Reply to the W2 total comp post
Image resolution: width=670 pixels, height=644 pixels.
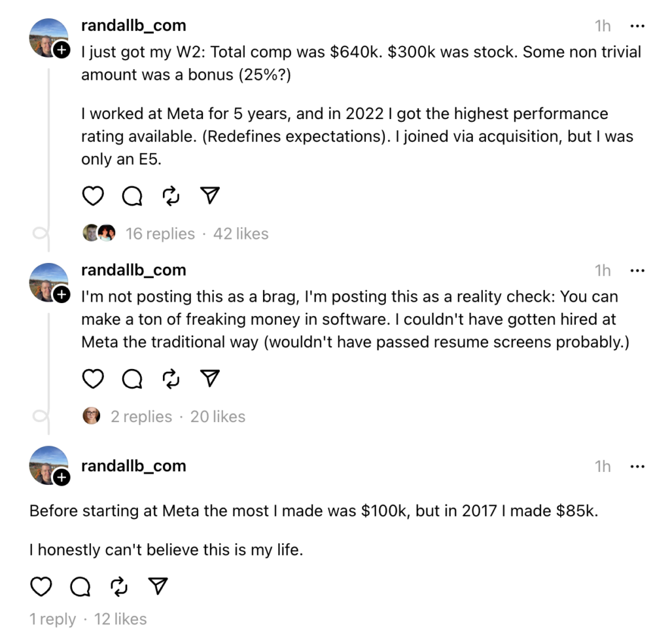pos(132,196)
